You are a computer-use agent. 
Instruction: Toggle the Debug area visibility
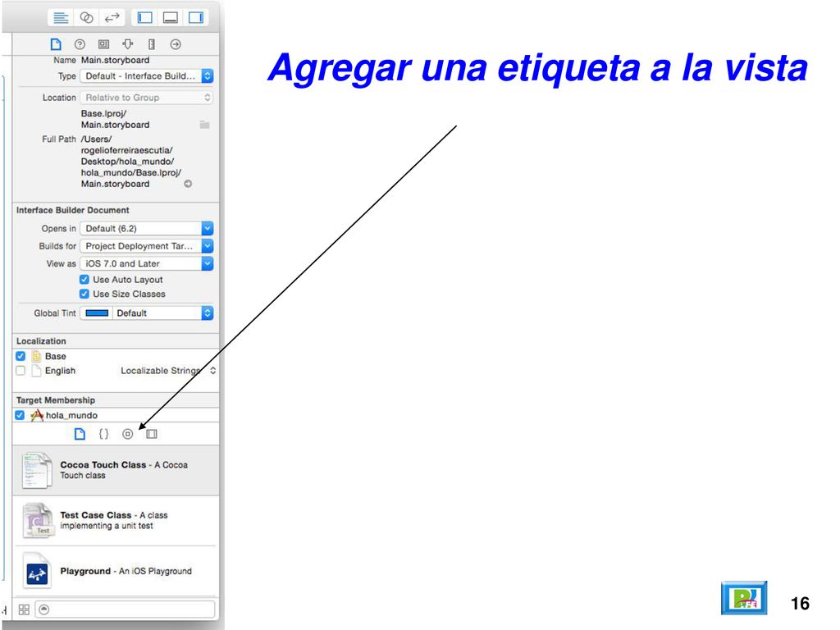point(171,18)
